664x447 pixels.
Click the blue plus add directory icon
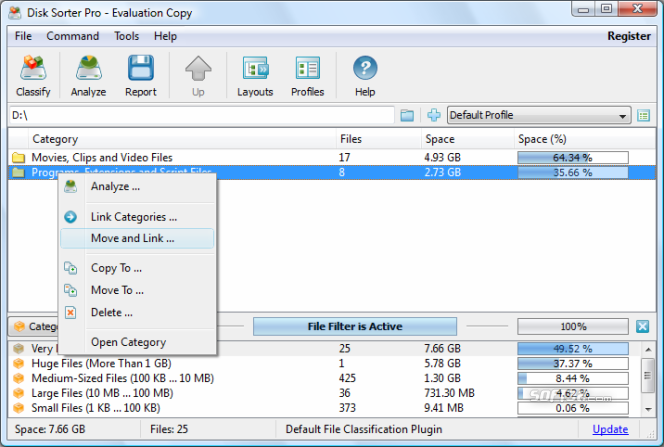point(434,115)
